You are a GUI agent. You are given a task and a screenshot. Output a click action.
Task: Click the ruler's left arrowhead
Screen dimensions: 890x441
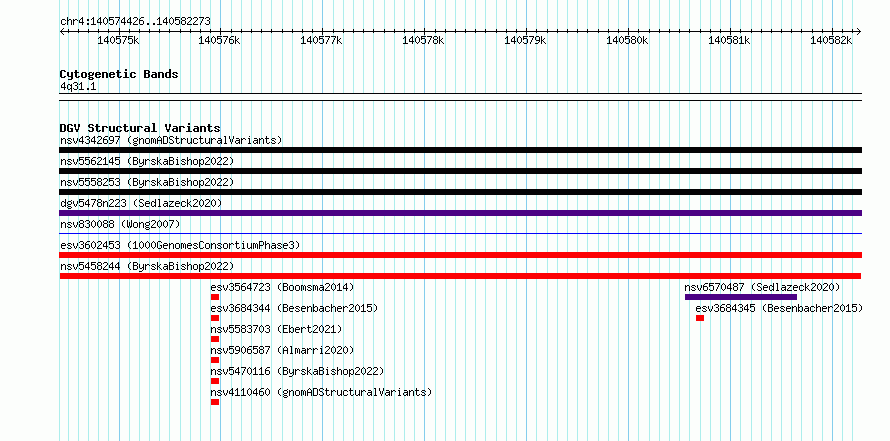[x=62, y=31]
